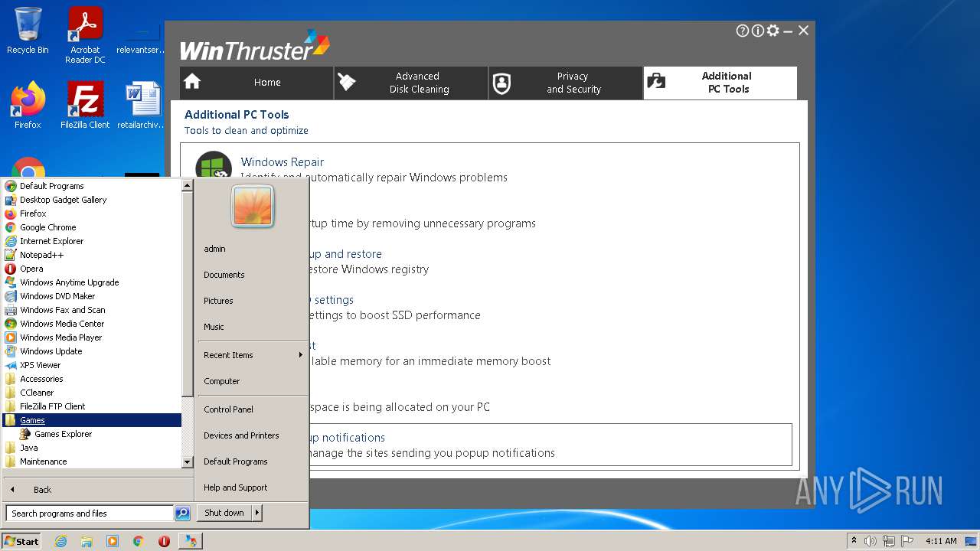Open Opera from the taskbar
This screenshot has height=551, width=980.
[164, 541]
